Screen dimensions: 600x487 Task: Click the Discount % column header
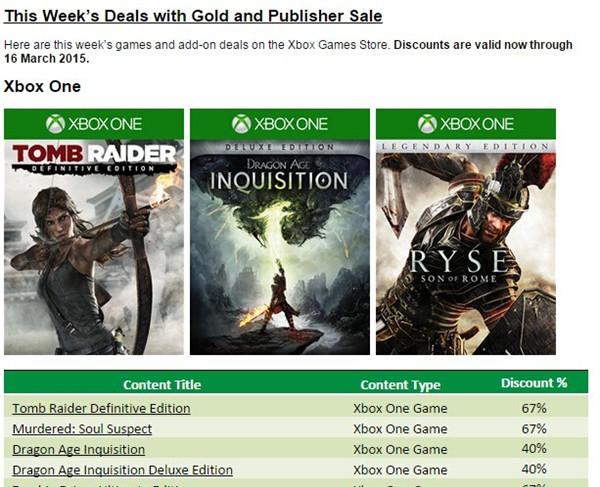pos(534,383)
